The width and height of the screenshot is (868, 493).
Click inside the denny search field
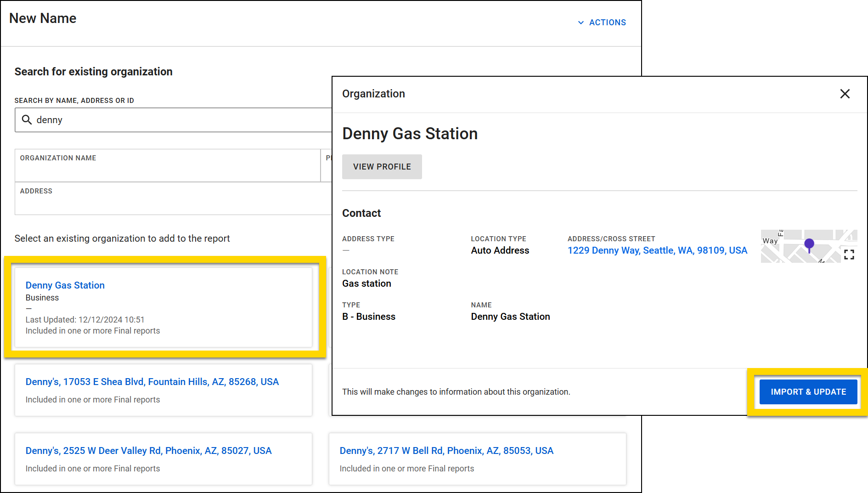pos(138,120)
